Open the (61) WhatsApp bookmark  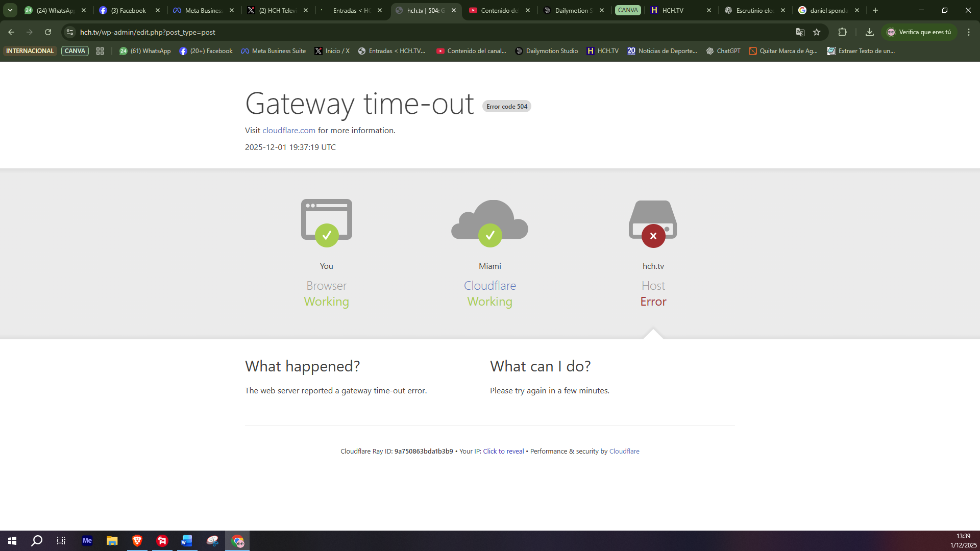coord(145,51)
